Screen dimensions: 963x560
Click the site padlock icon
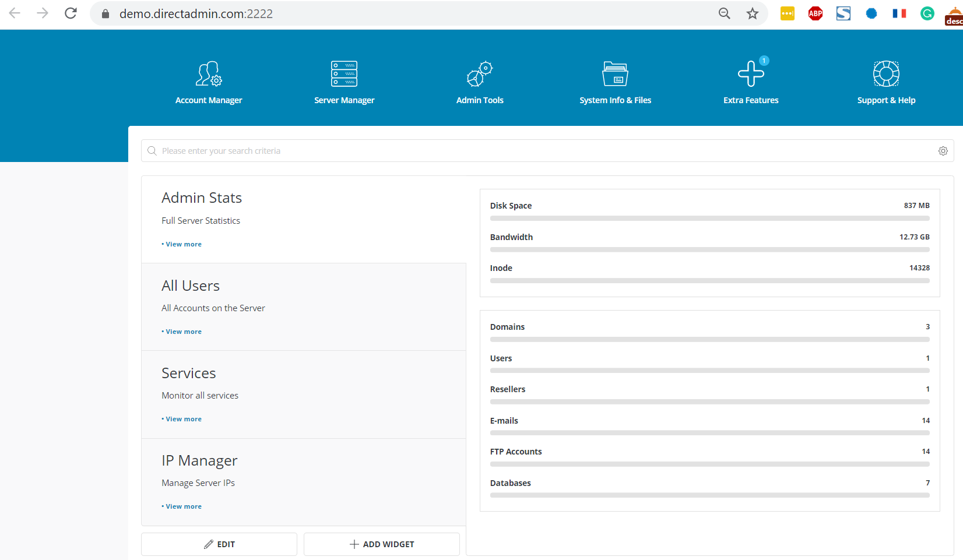point(106,13)
